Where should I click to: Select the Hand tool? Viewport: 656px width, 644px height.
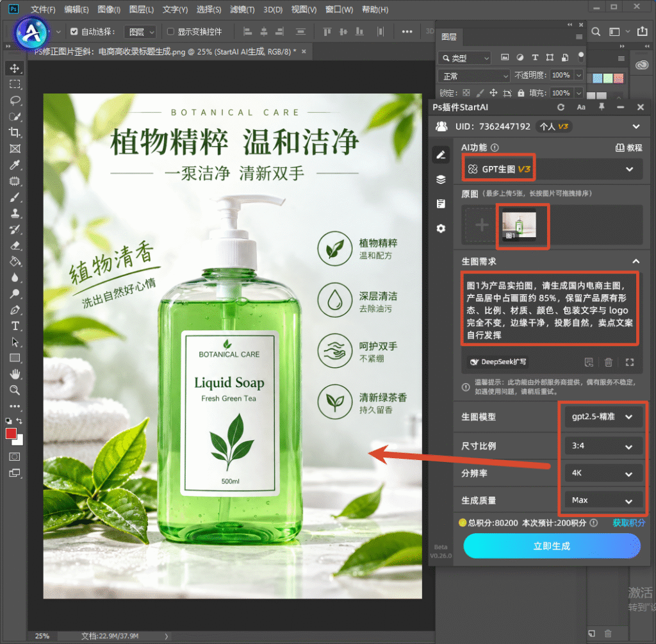[x=15, y=374]
